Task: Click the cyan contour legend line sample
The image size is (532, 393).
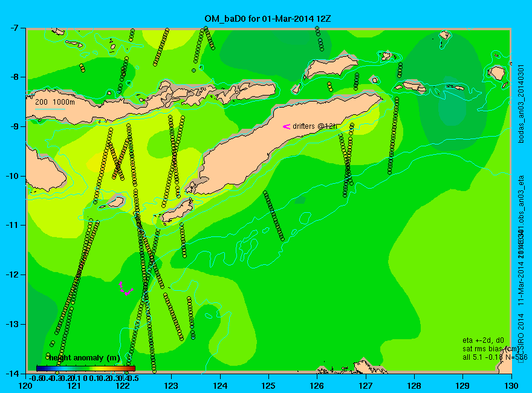Action: pyautogui.click(x=50, y=109)
